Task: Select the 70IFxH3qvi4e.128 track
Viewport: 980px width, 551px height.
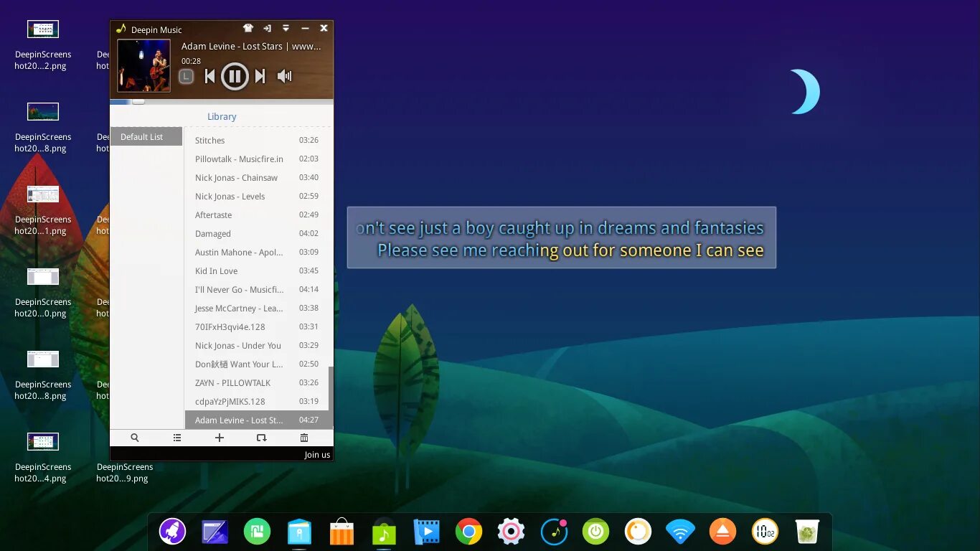Action: pos(256,327)
